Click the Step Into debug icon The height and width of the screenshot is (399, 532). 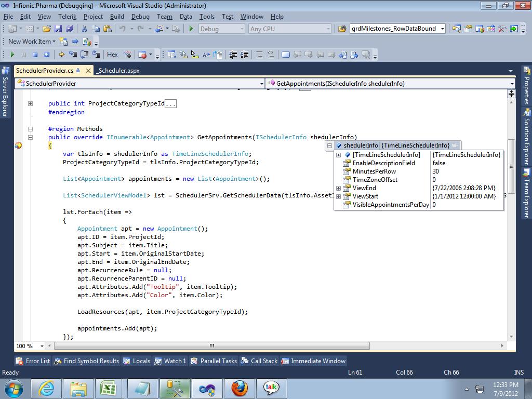[x=73, y=54]
